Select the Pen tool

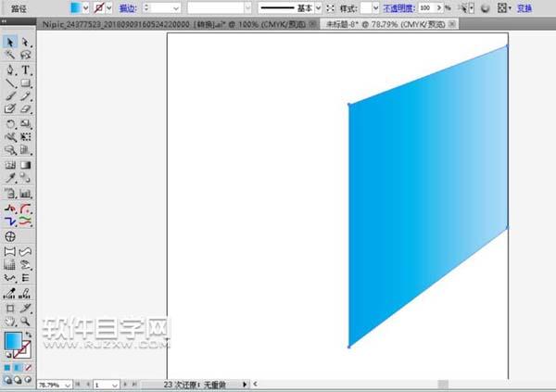(x=10, y=70)
